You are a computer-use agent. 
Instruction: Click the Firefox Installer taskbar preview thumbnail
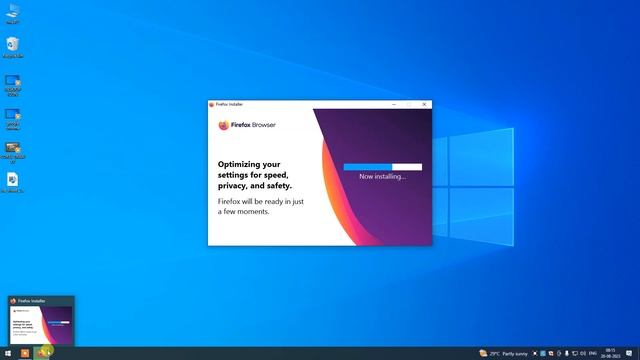pos(41,321)
